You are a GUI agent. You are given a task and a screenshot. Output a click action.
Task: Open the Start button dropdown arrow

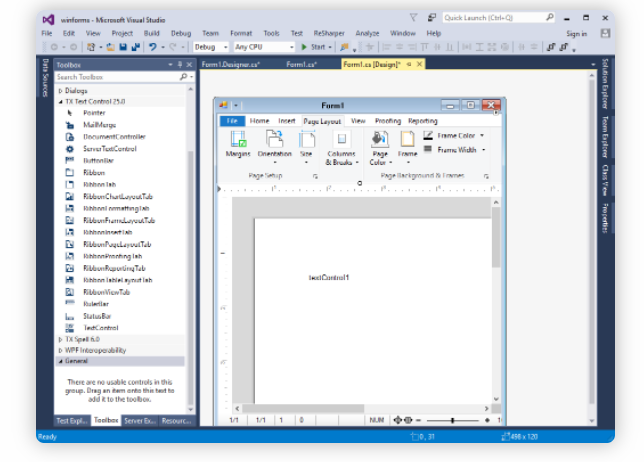click(x=330, y=47)
